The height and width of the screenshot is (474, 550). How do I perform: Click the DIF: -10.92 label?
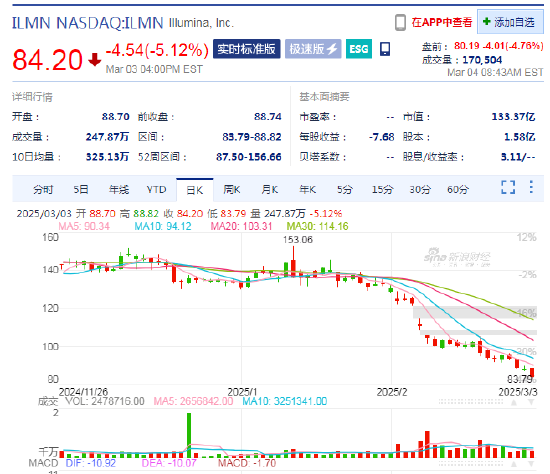tap(91, 463)
